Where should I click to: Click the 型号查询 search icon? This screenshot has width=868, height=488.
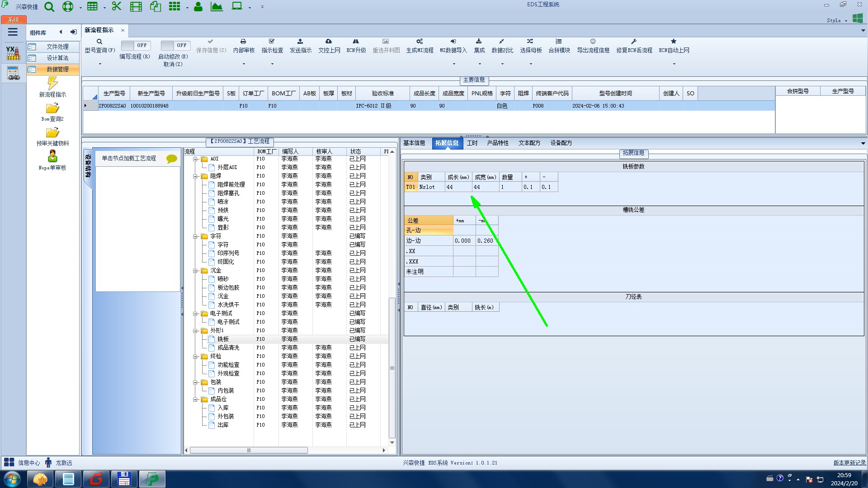coord(99,42)
